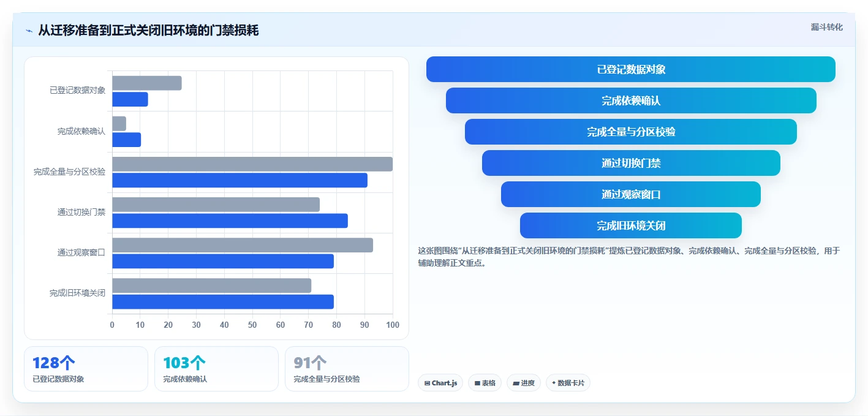The image size is (868, 416).
Task: Click x-axis tick label 50
Action: click(x=252, y=325)
